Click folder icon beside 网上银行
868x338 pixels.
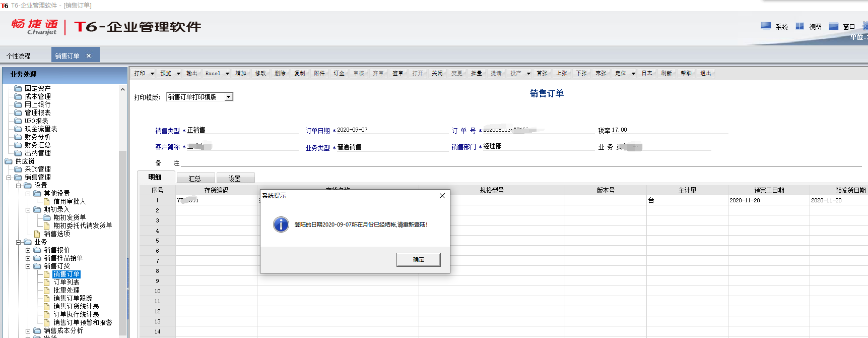(18, 104)
